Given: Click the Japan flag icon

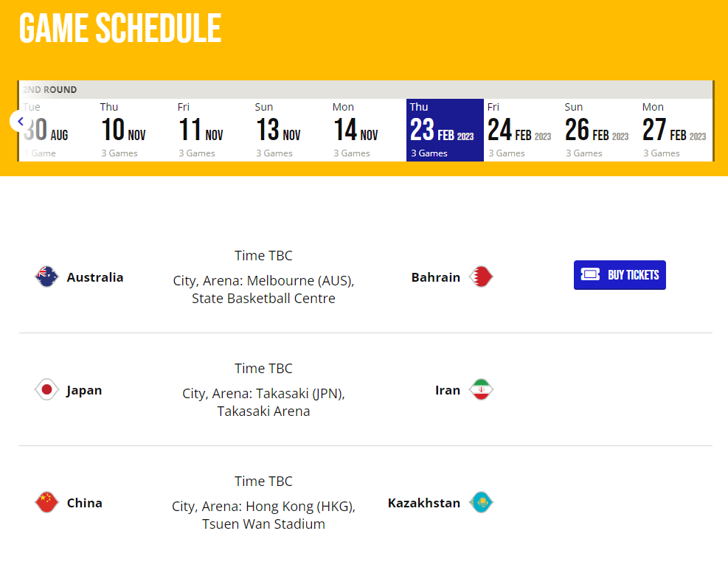Looking at the screenshot, I should [x=46, y=390].
